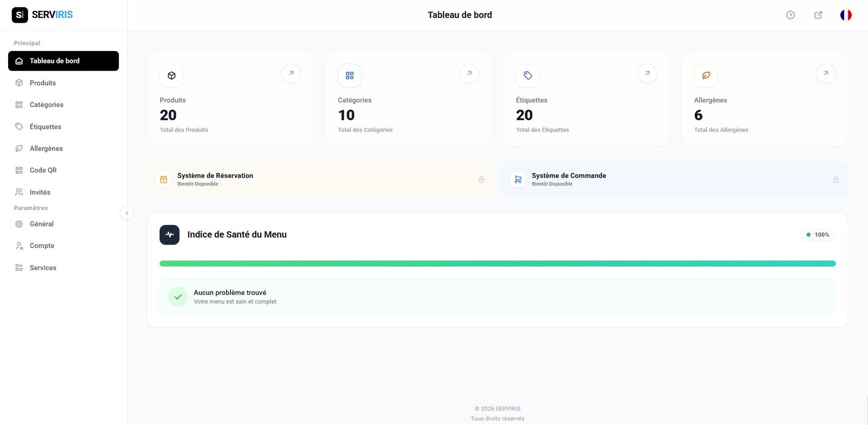Open the Étiquettes card arrow icon
Image resolution: width=868 pixels, height=425 pixels.
(x=647, y=74)
